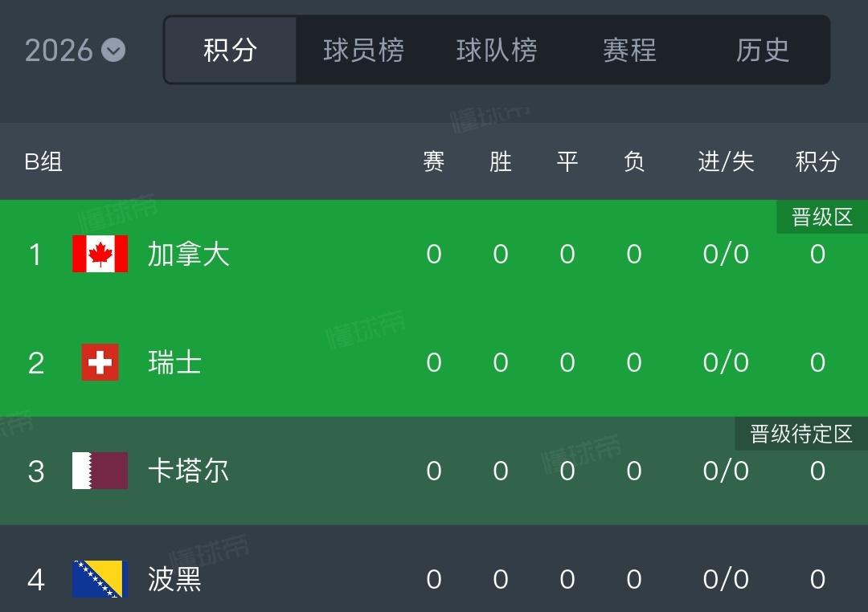The height and width of the screenshot is (612, 868).
Task: View the 赛程 schedule tab
Action: coord(628,50)
